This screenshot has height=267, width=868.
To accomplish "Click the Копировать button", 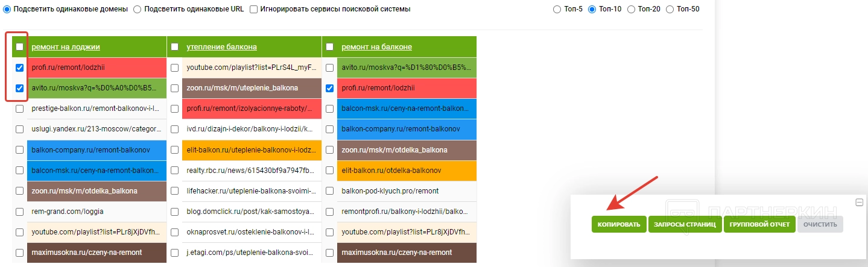I will click(x=619, y=225).
